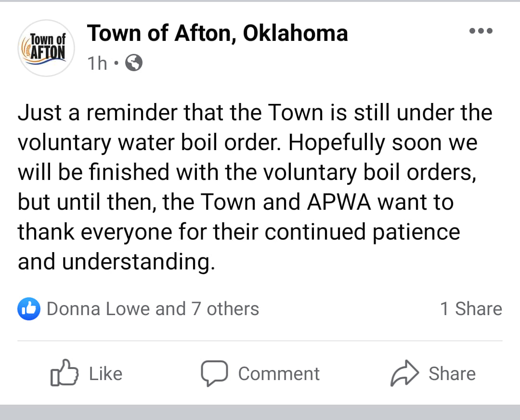Tap the outlined thumbs-up Like icon
Image resolution: width=520 pixels, height=420 pixels.
pyautogui.click(x=65, y=373)
